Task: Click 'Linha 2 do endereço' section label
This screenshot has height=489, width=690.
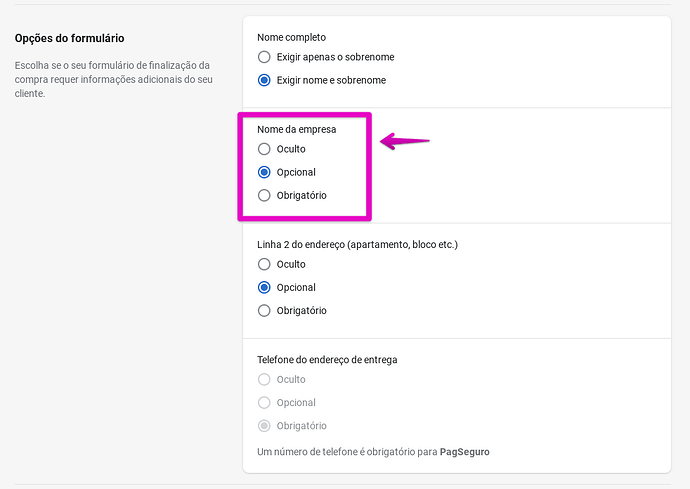Action: click(357, 244)
